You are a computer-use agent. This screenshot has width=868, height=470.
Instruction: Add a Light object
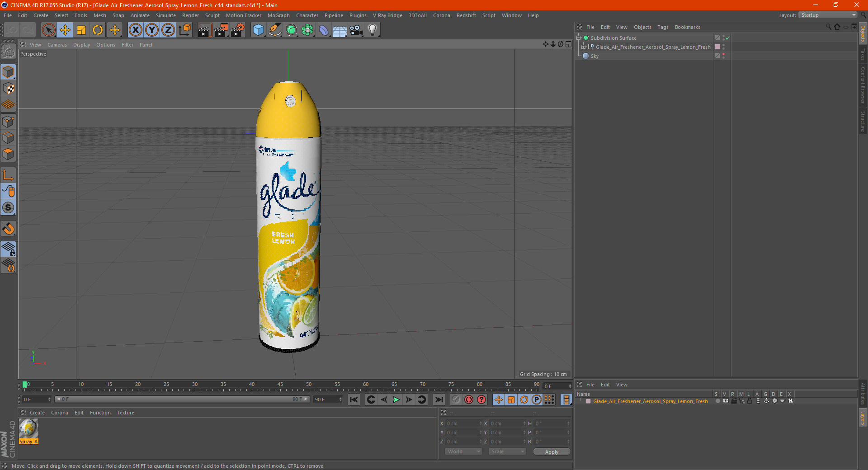point(373,30)
